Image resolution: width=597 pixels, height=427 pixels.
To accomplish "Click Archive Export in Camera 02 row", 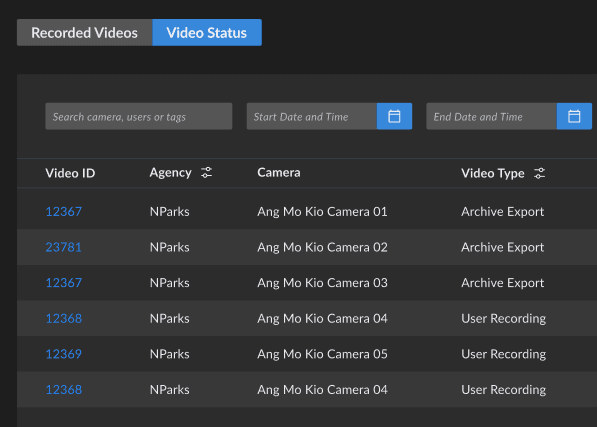I will coord(503,247).
